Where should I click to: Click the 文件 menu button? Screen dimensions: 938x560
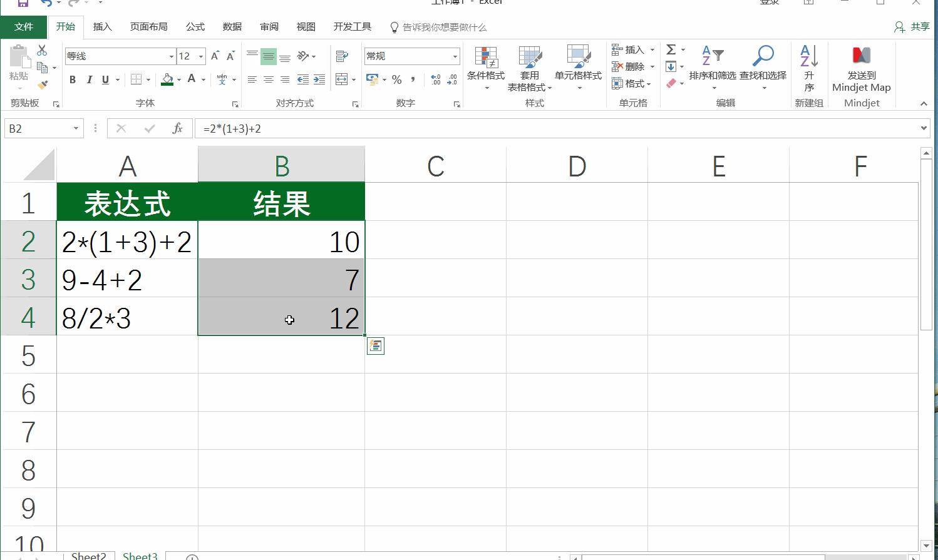tap(24, 27)
